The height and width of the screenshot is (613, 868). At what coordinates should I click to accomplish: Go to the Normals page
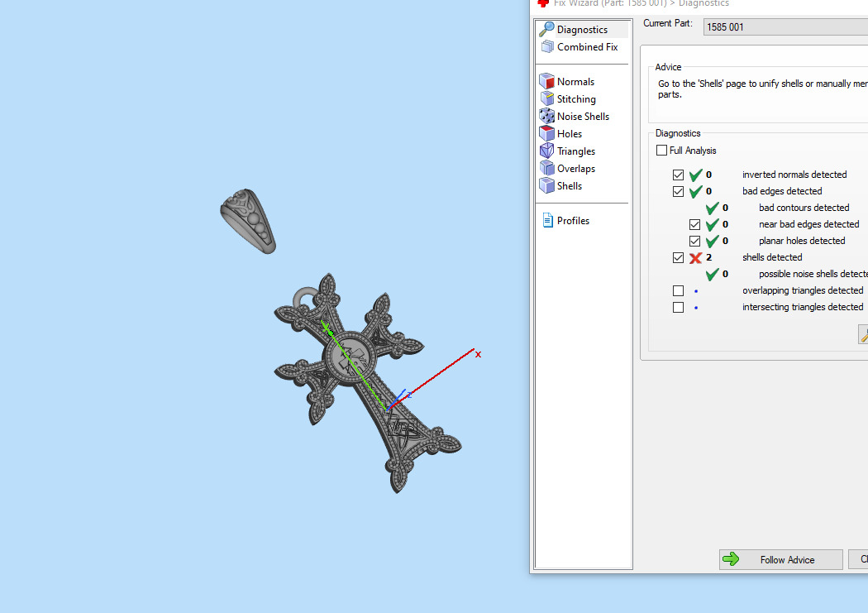(575, 81)
